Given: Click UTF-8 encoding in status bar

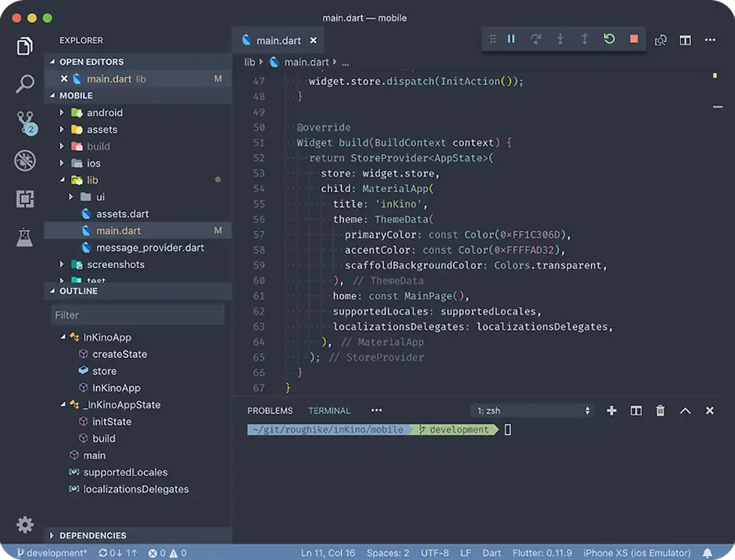Looking at the screenshot, I should click(435, 553).
